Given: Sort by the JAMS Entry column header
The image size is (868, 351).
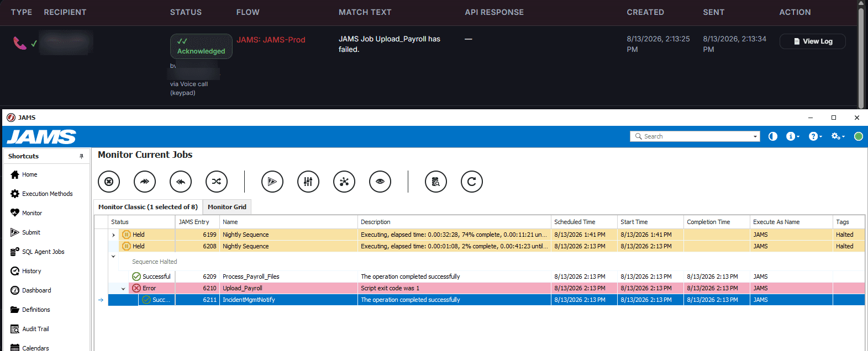Looking at the screenshot, I should pyautogui.click(x=197, y=222).
